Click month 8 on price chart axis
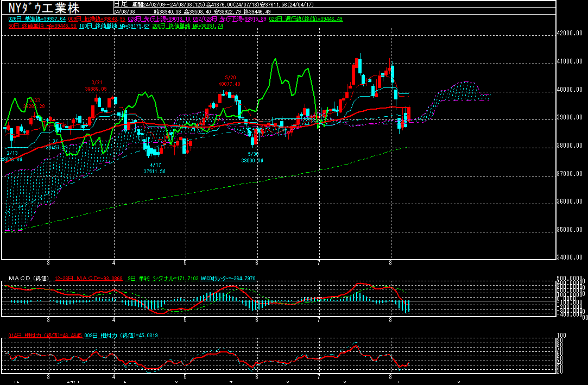The width and height of the screenshot is (588, 385). [x=390, y=263]
